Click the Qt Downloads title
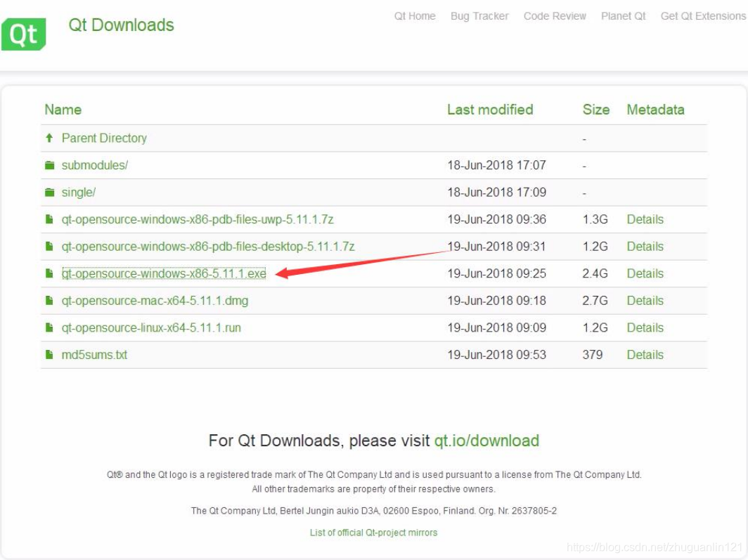The width and height of the screenshot is (748, 560). 121,25
